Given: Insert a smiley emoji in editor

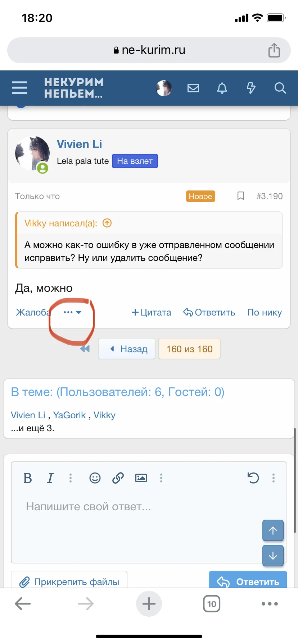Looking at the screenshot, I should pyautogui.click(x=95, y=478).
